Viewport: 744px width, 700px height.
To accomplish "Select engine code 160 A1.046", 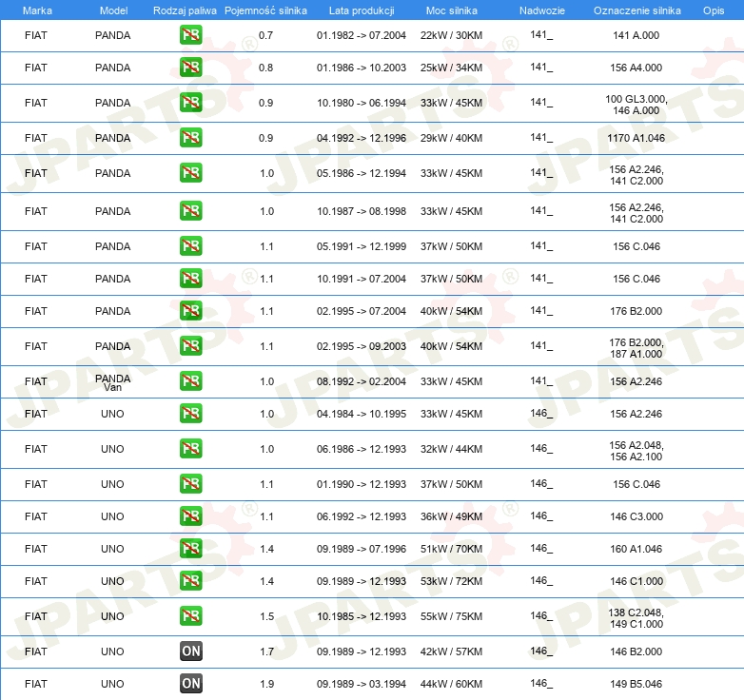I will pyautogui.click(x=636, y=549).
